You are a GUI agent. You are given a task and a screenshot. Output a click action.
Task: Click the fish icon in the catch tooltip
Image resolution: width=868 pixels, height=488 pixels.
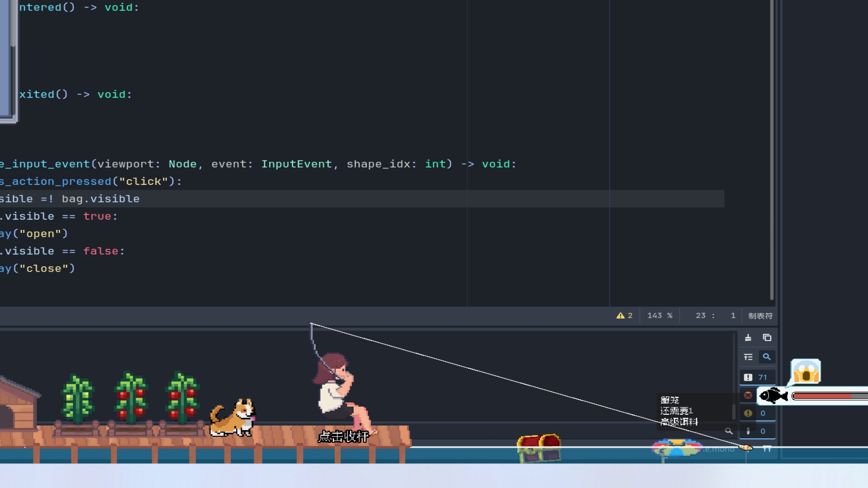tap(773, 396)
